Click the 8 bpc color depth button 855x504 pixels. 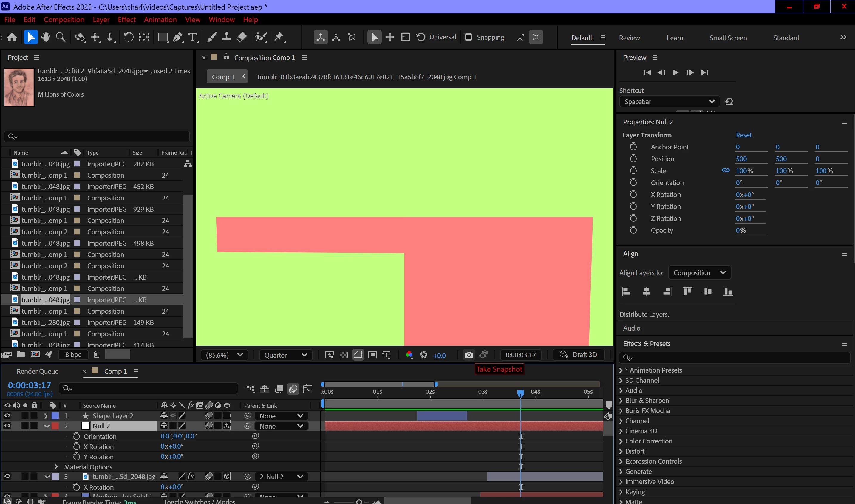coord(73,355)
